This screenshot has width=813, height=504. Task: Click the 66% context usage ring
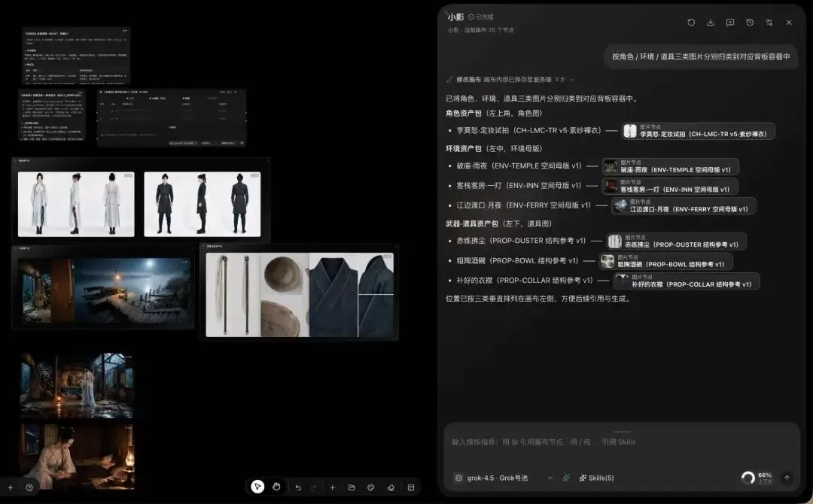[x=748, y=478]
